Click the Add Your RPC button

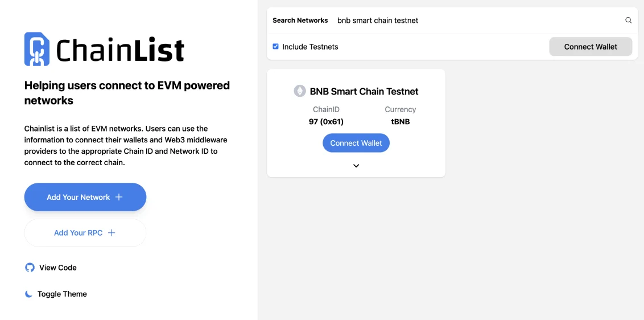85,233
